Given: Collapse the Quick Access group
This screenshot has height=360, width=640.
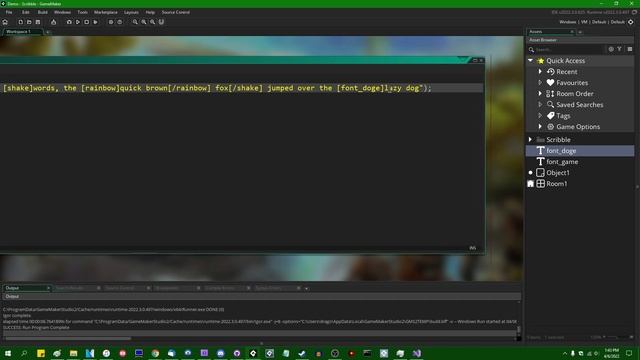Looking at the screenshot, I should (x=530, y=60).
